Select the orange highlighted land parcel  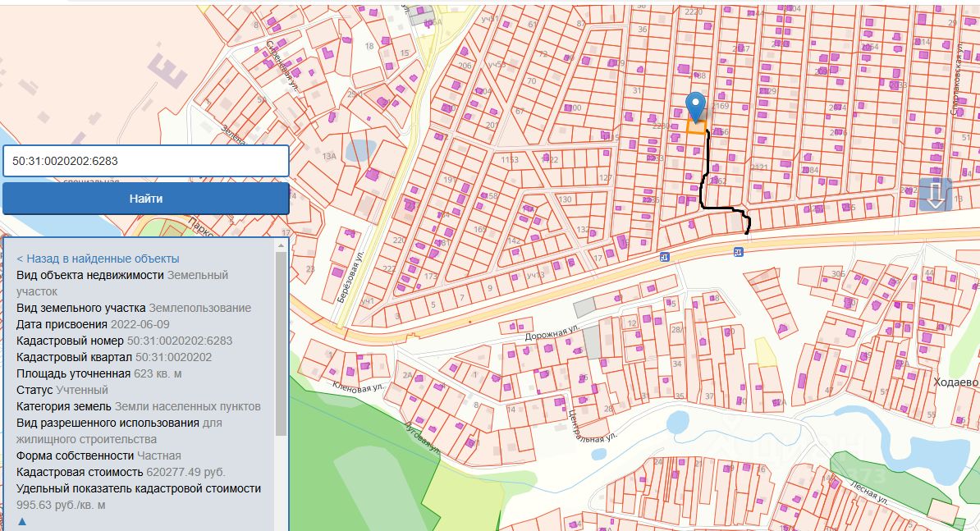696,127
